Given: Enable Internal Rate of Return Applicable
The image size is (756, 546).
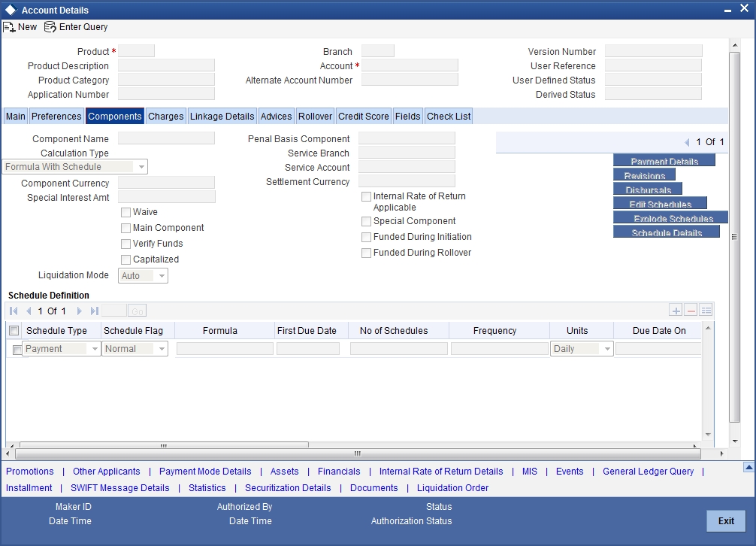Looking at the screenshot, I should (367, 197).
